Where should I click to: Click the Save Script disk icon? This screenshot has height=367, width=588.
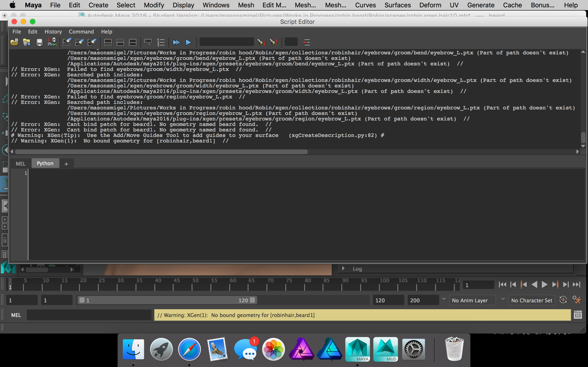point(39,42)
